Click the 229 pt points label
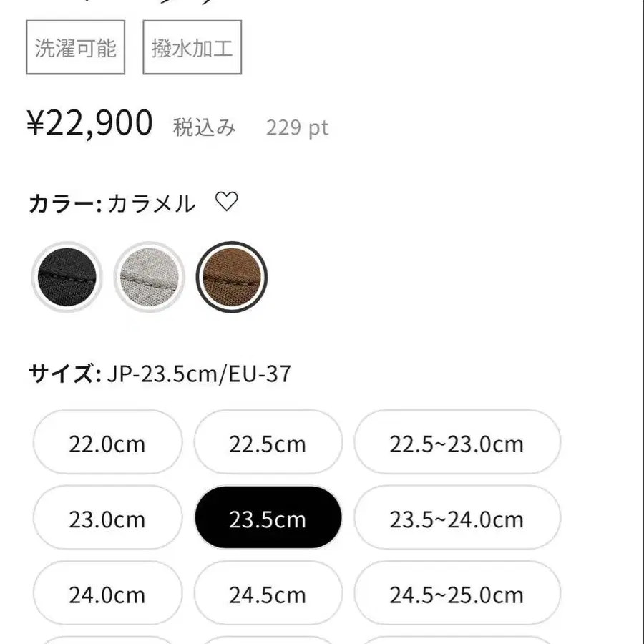The height and width of the screenshot is (644, 644). click(297, 128)
